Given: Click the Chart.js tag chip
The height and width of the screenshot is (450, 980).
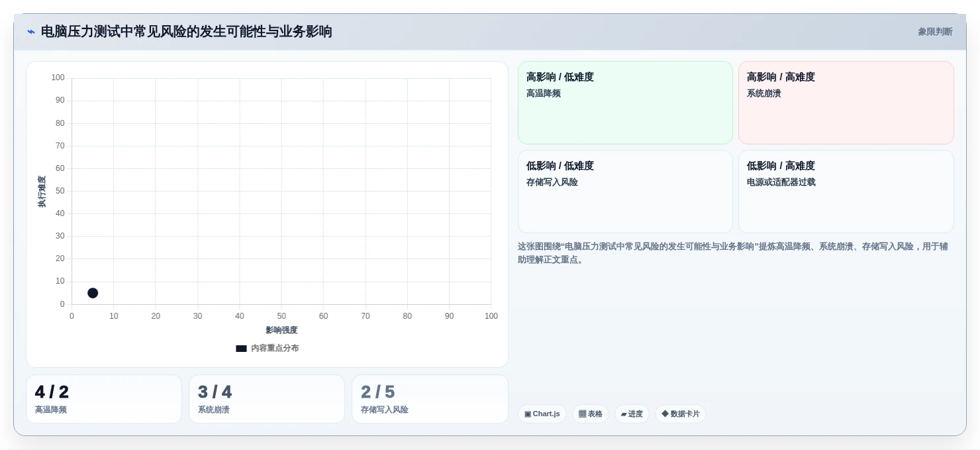Looking at the screenshot, I should pyautogui.click(x=542, y=414).
